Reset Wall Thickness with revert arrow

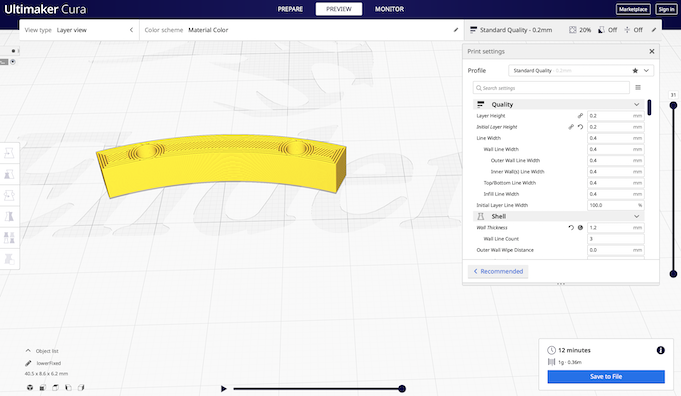tap(571, 228)
